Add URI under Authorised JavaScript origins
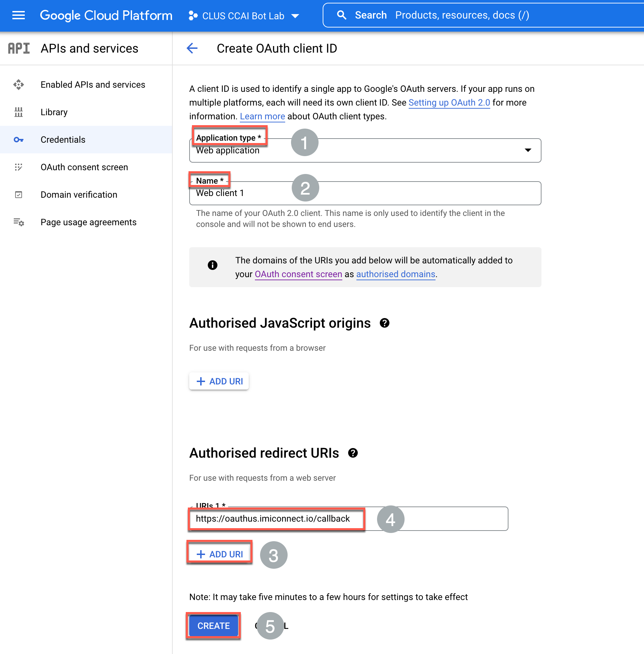 [x=219, y=381]
